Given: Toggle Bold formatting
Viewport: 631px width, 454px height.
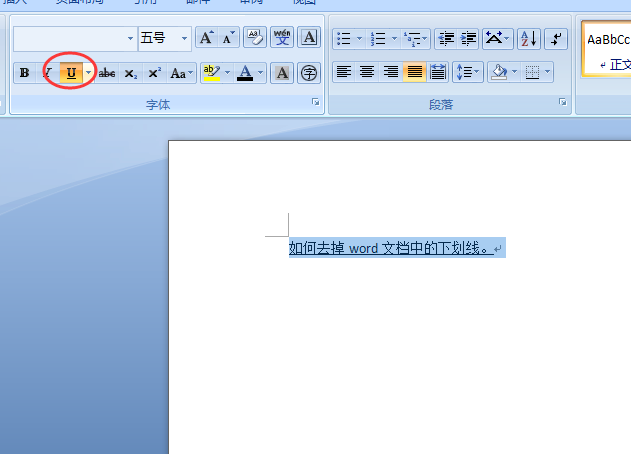Looking at the screenshot, I should [x=25, y=73].
